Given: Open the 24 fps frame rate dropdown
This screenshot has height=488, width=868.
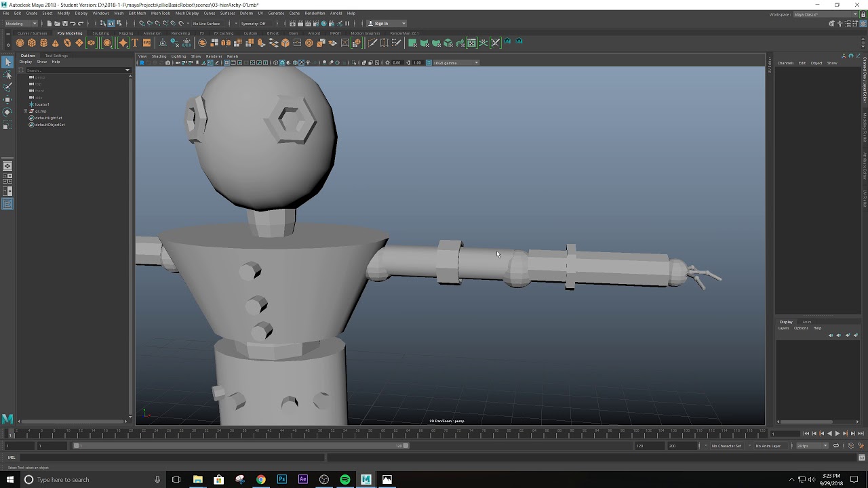Looking at the screenshot, I should pyautogui.click(x=812, y=445).
